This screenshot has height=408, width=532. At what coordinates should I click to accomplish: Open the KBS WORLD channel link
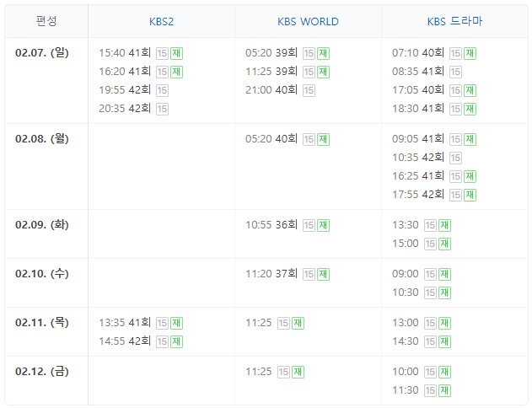[x=308, y=22]
